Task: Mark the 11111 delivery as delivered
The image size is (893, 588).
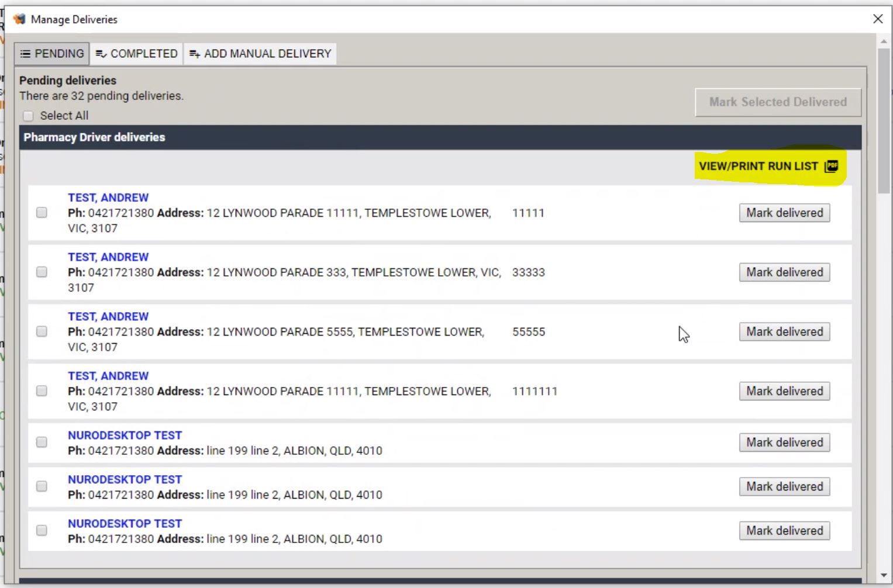Action: click(784, 213)
